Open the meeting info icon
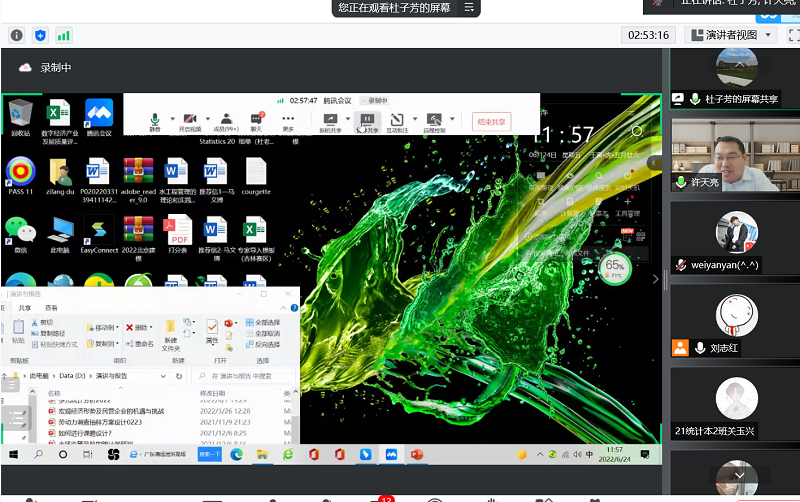The width and height of the screenshot is (800, 502). click(17, 35)
